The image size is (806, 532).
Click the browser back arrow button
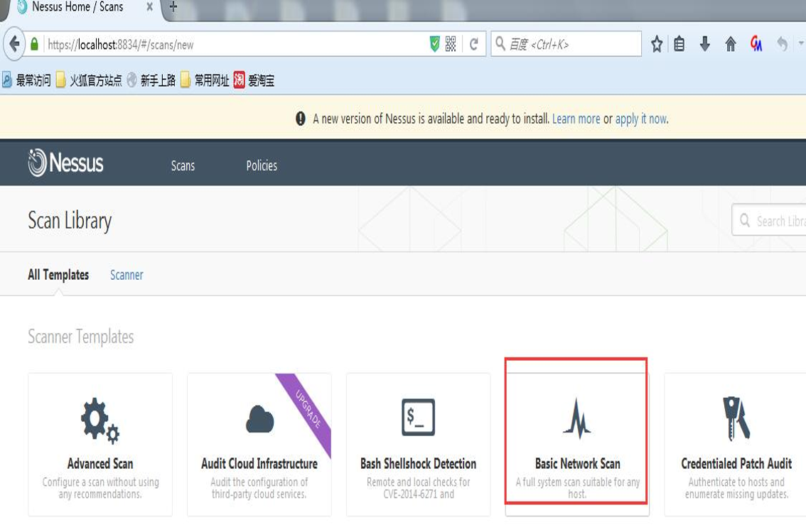click(x=14, y=44)
